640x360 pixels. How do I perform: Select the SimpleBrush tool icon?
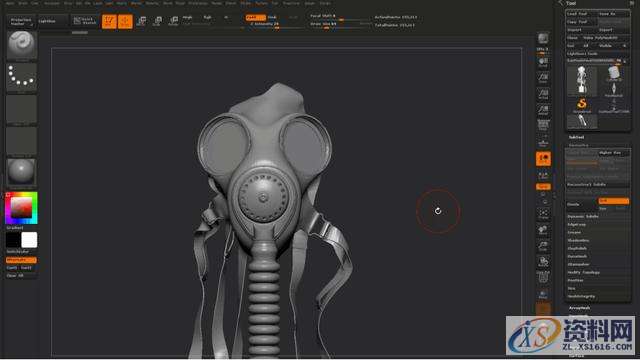click(x=582, y=104)
